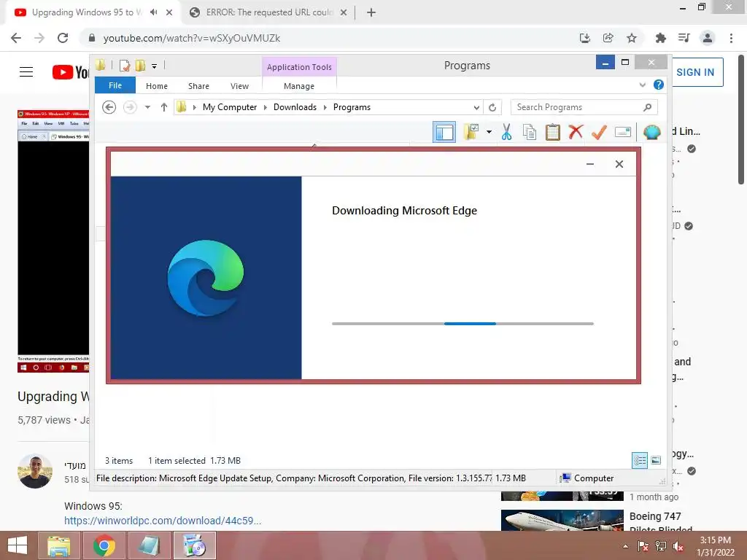Click the Microsoft Edge logo in installer
The width and height of the screenshot is (747, 560).
tap(205, 278)
